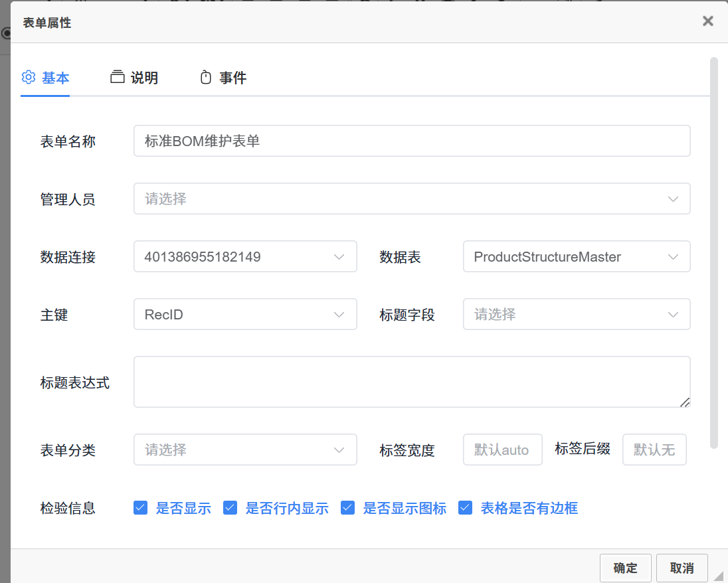Toggle the 是否显示 checkbox

tap(140, 508)
